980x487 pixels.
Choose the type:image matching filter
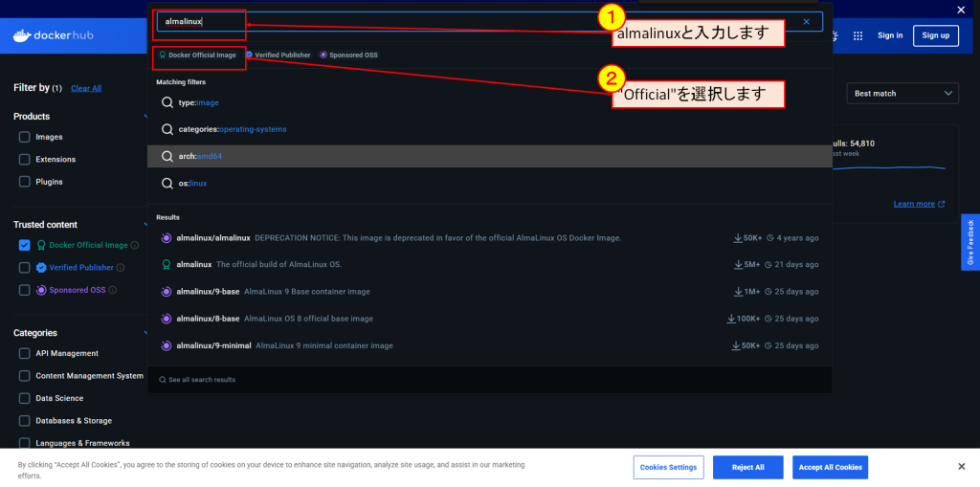(489, 102)
